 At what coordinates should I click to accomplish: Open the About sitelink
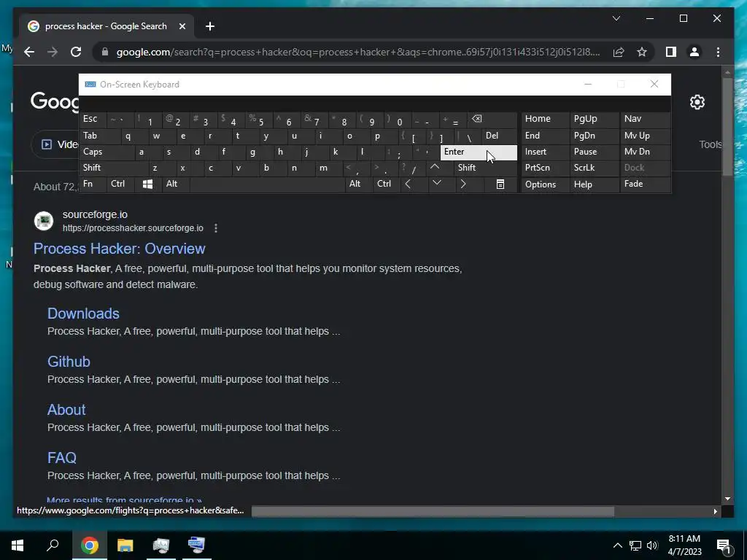[x=66, y=410]
